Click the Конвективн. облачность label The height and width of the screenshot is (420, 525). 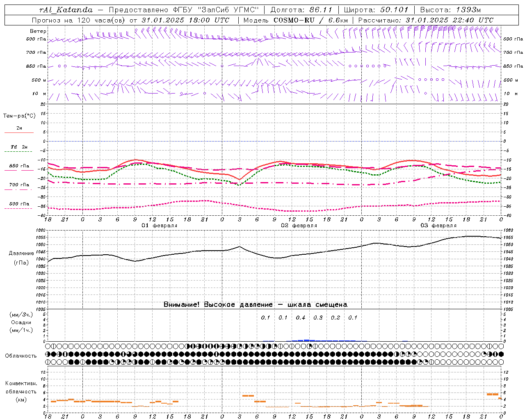[21, 387]
